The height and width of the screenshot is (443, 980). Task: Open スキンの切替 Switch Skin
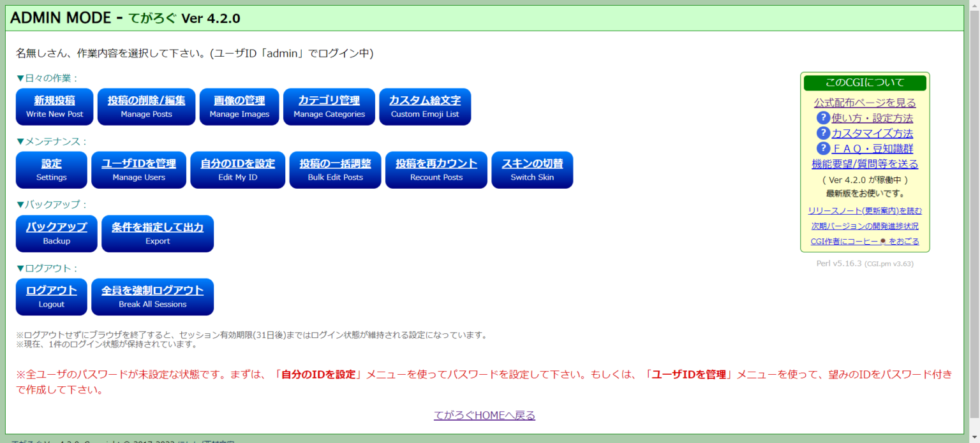coord(532,170)
